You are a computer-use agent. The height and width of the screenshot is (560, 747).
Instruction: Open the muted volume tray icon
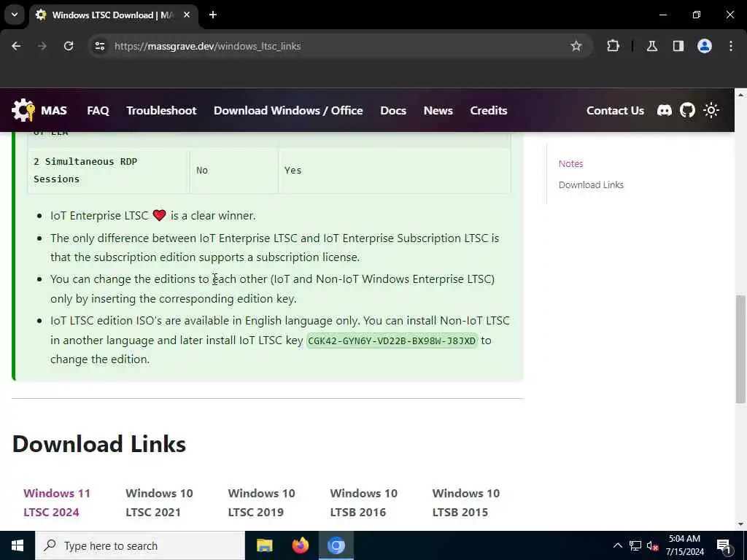652,545
